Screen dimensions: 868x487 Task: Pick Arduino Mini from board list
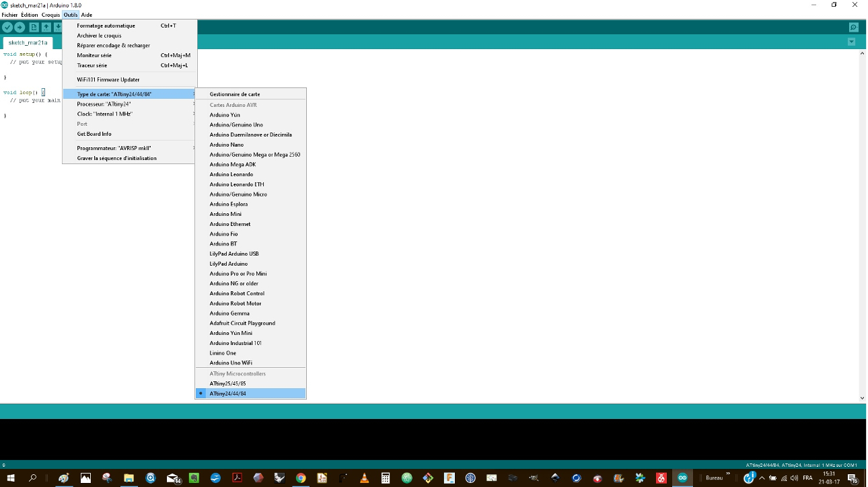pos(250,214)
